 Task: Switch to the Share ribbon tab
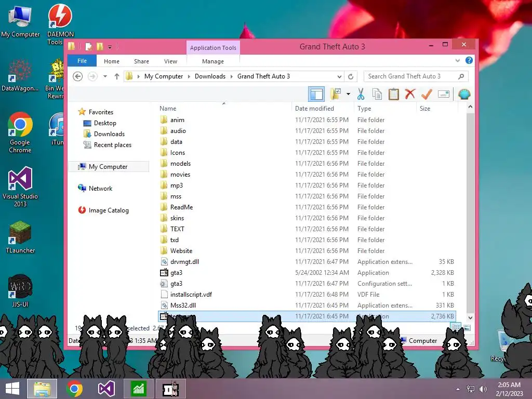pos(141,61)
